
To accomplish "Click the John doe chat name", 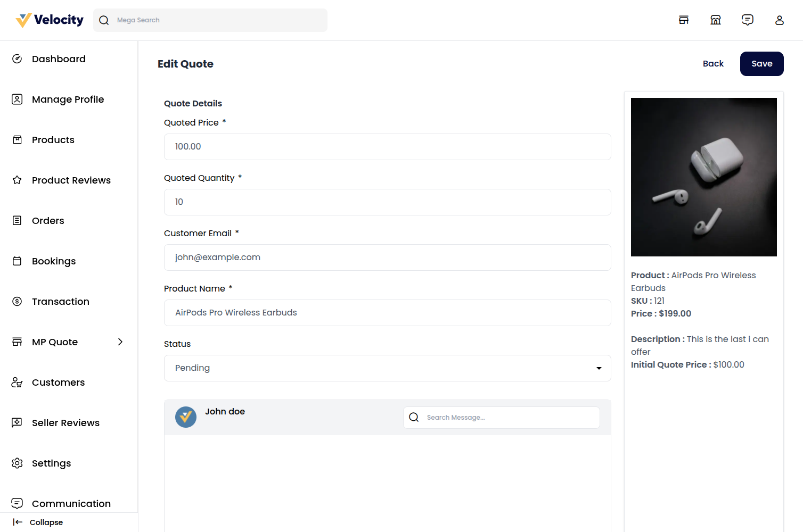I will (x=225, y=412).
